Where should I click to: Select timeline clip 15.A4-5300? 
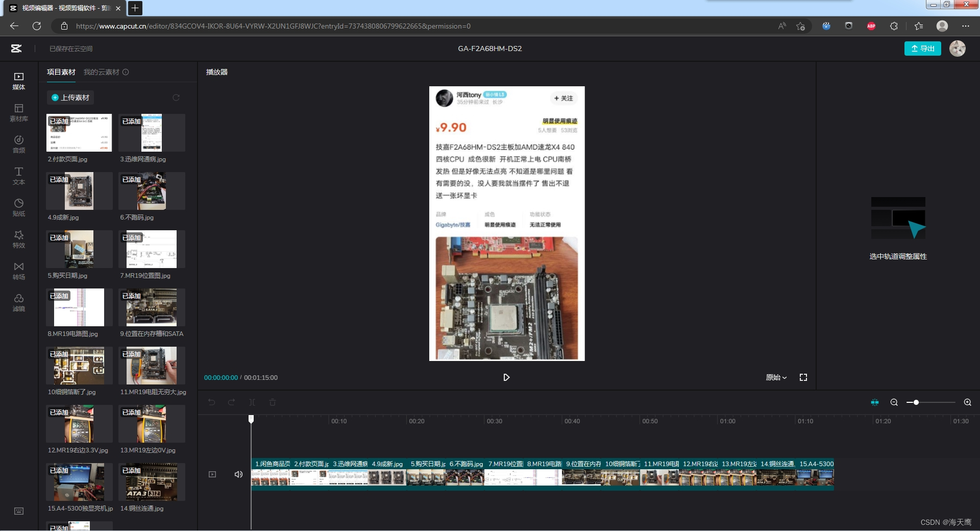[815, 474]
